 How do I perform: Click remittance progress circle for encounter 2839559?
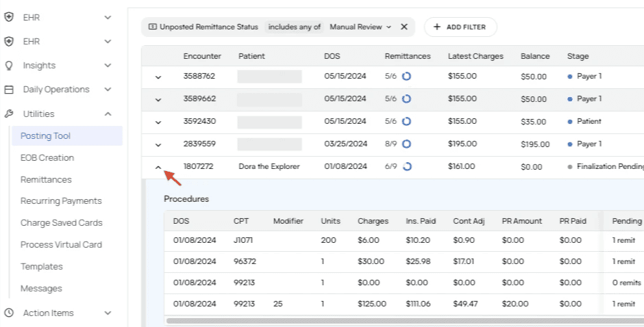click(x=406, y=144)
